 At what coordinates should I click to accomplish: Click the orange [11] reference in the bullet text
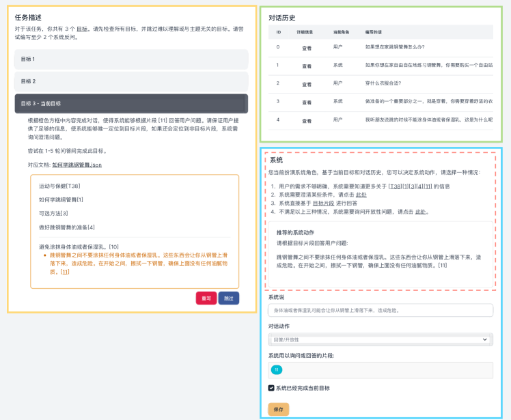point(65,272)
